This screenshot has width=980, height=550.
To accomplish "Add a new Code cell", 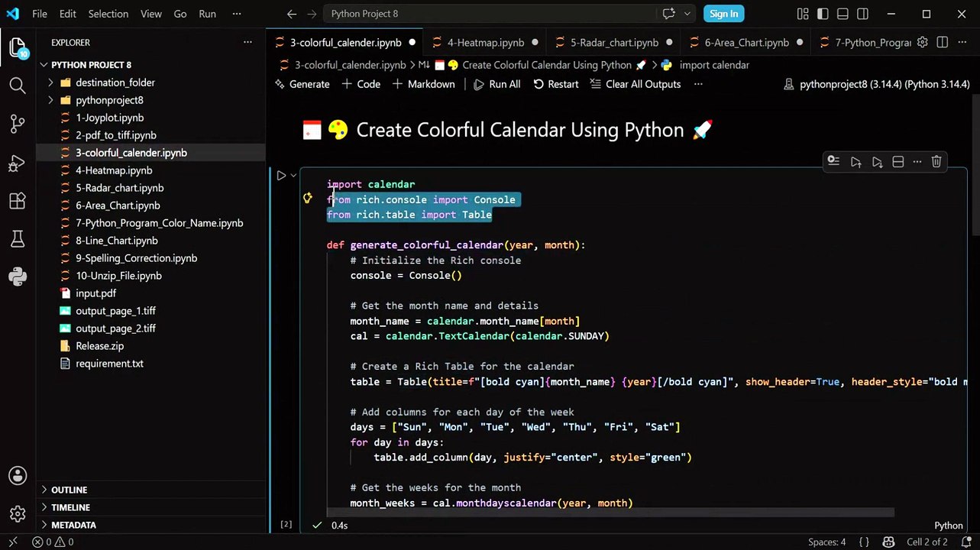I will [x=361, y=84].
